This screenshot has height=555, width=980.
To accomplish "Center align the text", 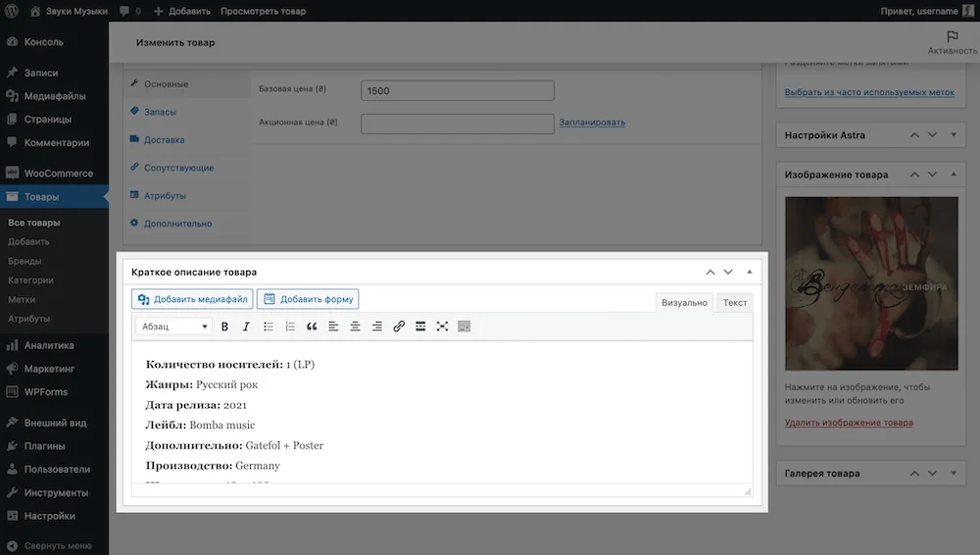I will (355, 326).
